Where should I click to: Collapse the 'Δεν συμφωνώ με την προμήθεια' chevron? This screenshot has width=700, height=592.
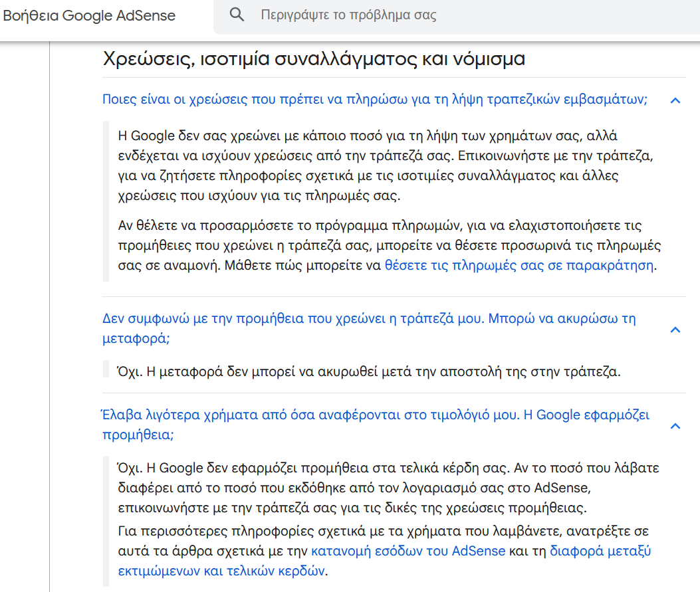coord(675,330)
